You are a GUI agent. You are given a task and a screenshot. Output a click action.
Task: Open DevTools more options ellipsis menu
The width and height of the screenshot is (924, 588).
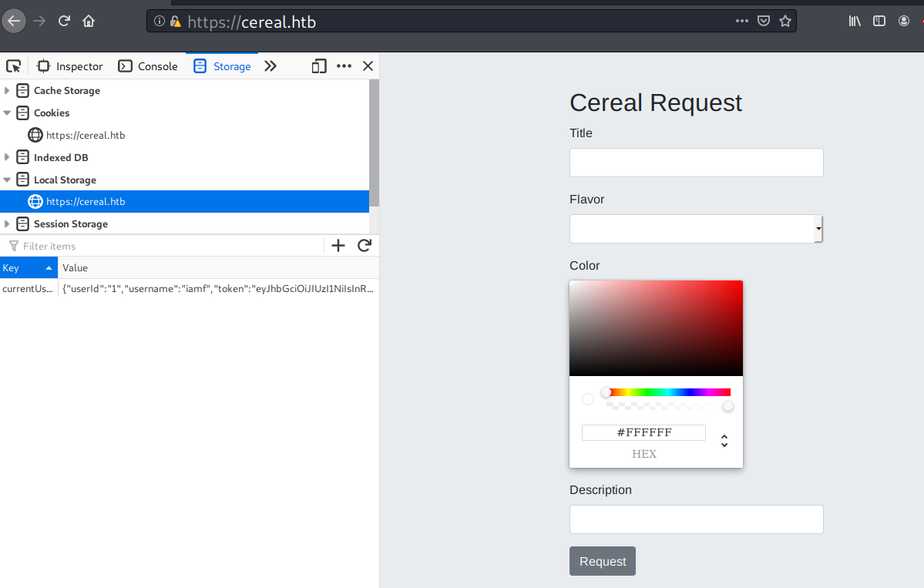[344, 66]
